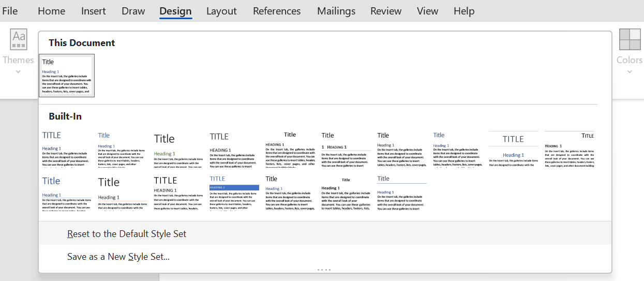Apply the numbered '1 Heading 1' style set
This screenshot has height=281, width=644.
pyautogui.click(x=346, y=149)
